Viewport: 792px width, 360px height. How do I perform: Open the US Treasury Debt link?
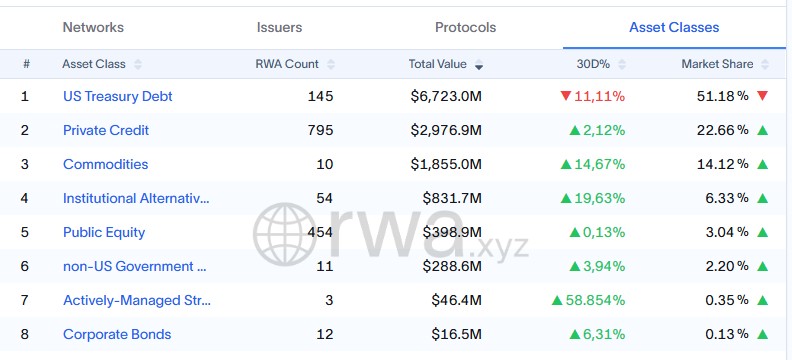tap(118, 96)
